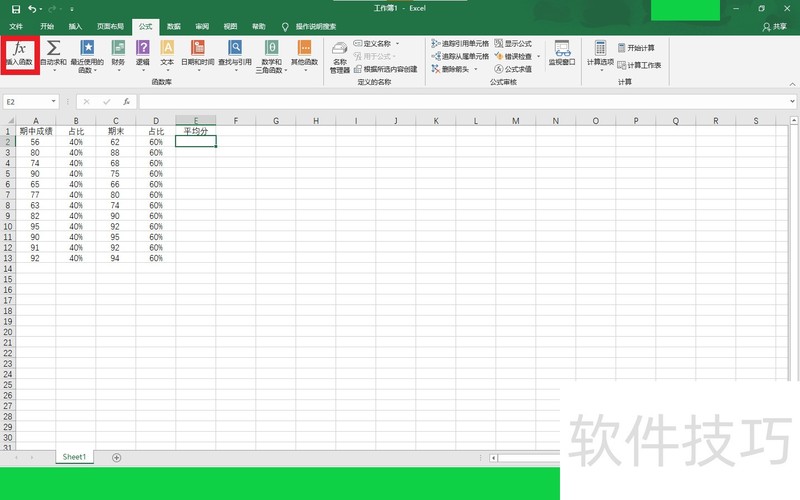Click the selected cell E2
This screenshot has height=500, width=800.
pos(196,141)
